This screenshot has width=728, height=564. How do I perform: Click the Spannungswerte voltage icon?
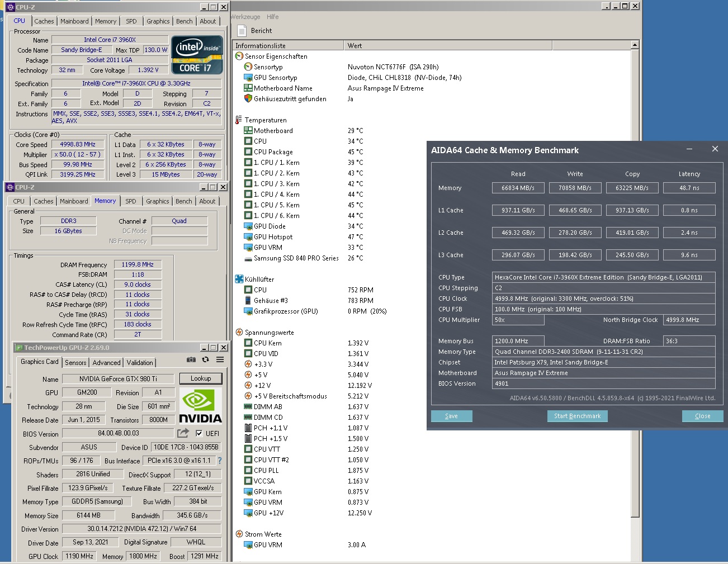pyautogui.click(x=239, y=333)
